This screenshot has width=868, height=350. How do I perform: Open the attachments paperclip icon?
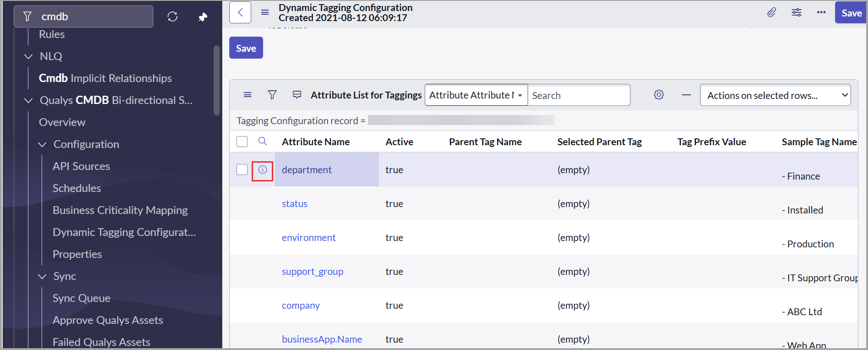coord(771,12)
